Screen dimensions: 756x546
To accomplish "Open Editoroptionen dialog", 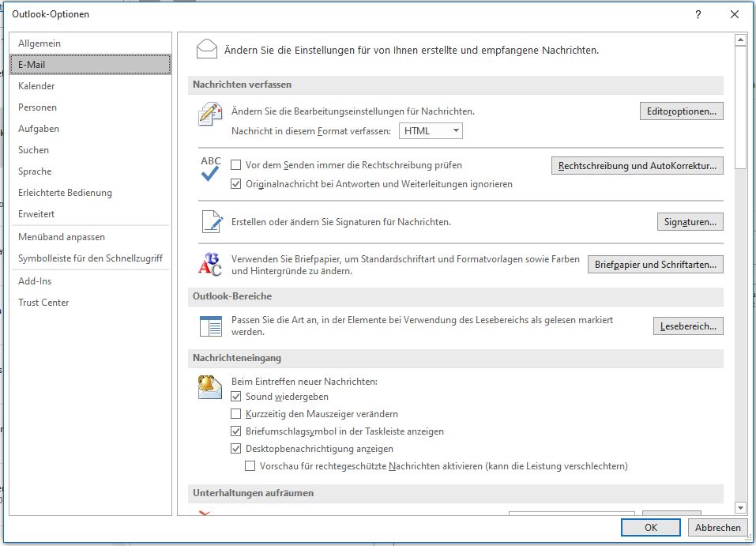I will tap(681, 111).
